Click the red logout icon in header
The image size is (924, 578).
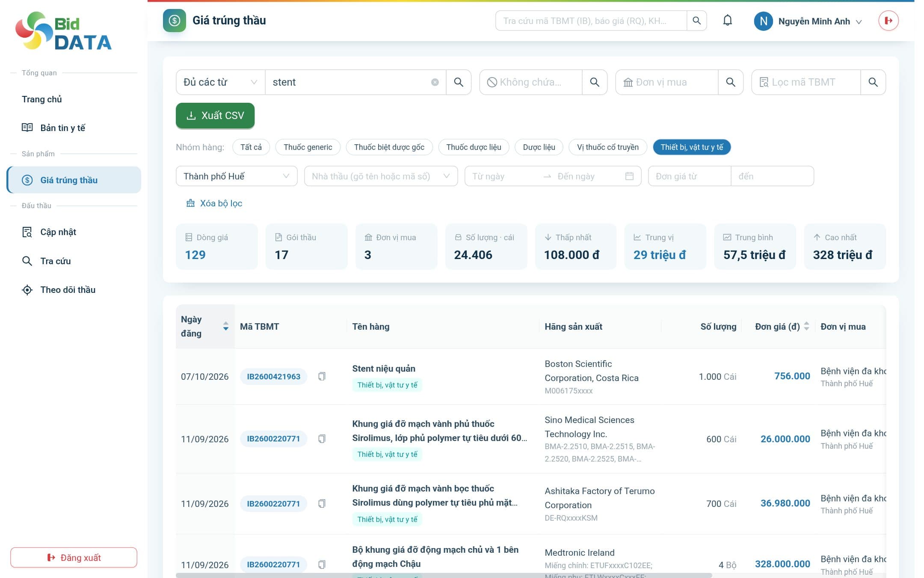[x=888, y=21]
